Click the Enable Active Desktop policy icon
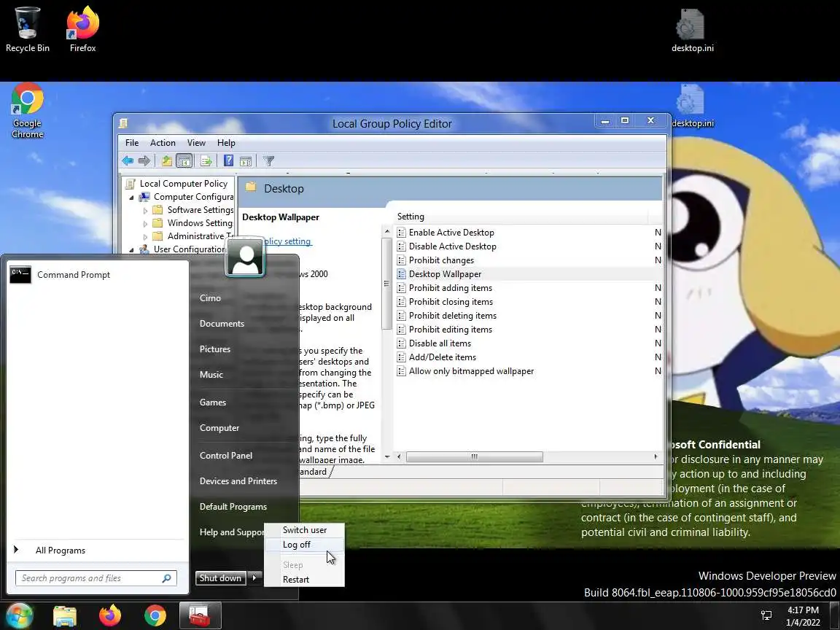 401,233
